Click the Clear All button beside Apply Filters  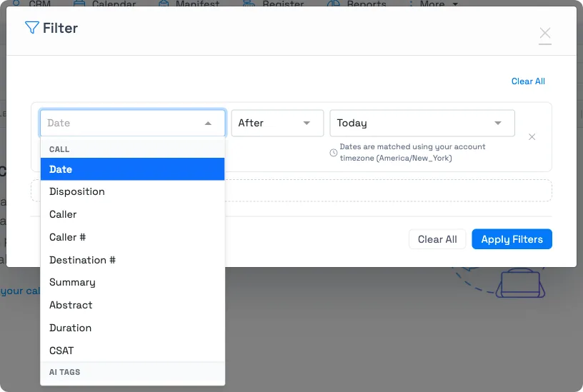point(437,239)
